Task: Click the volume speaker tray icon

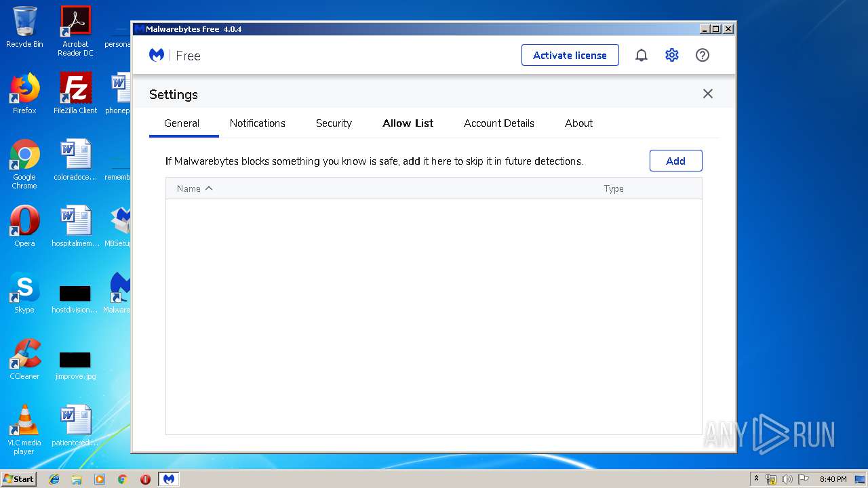Action: [787, 479]
